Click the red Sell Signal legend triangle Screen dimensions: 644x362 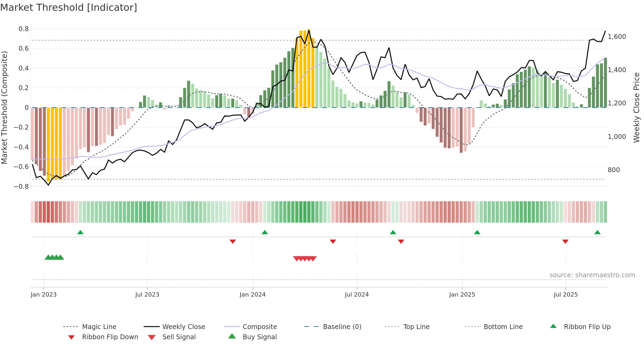tap(152, 337)
